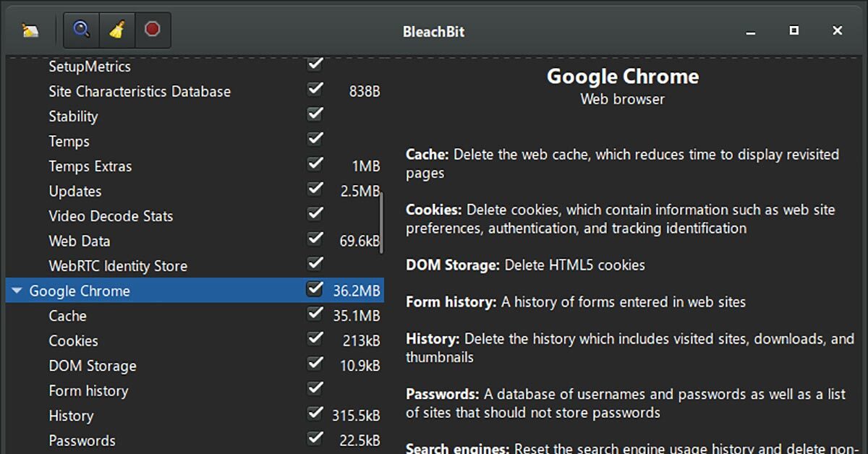Select the Preview magnifier icon
This screenshot has width=868, height=454.
pyautogui.click(x=81, y=30)
